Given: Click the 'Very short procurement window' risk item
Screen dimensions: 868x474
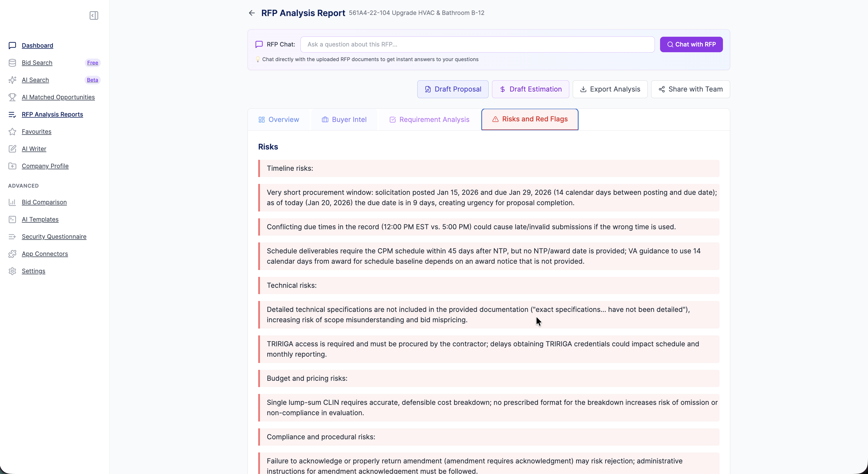Looking at the screenshot, I should pos(489,198).
